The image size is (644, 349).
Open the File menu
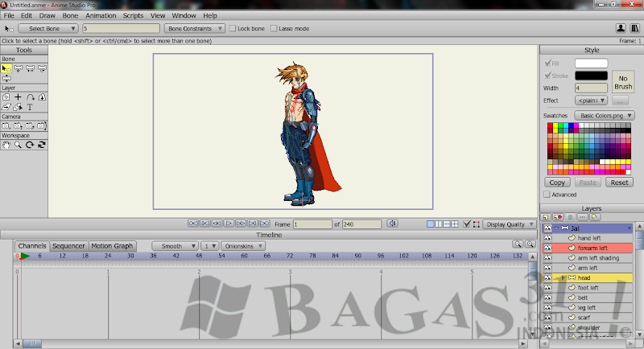9,15
